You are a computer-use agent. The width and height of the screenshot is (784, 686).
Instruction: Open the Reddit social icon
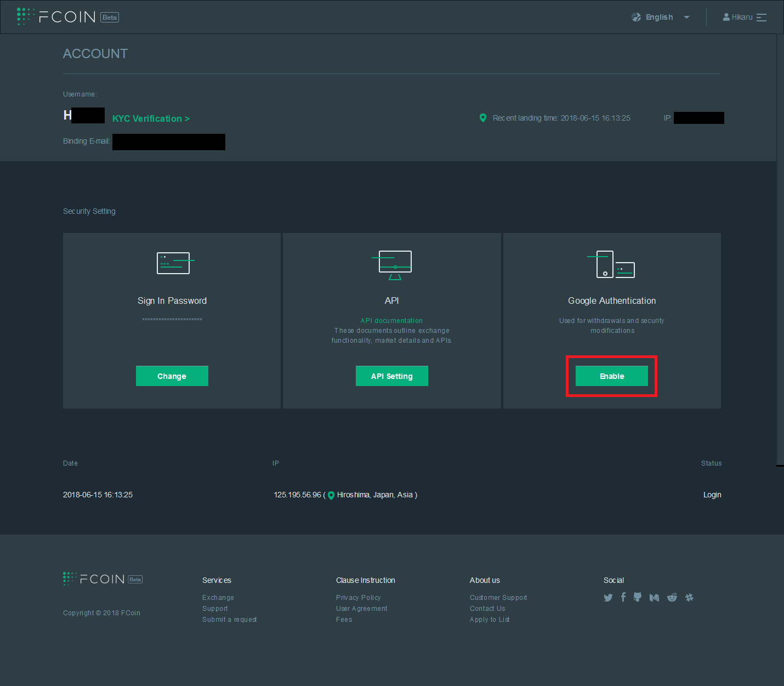tap(672, 597)
